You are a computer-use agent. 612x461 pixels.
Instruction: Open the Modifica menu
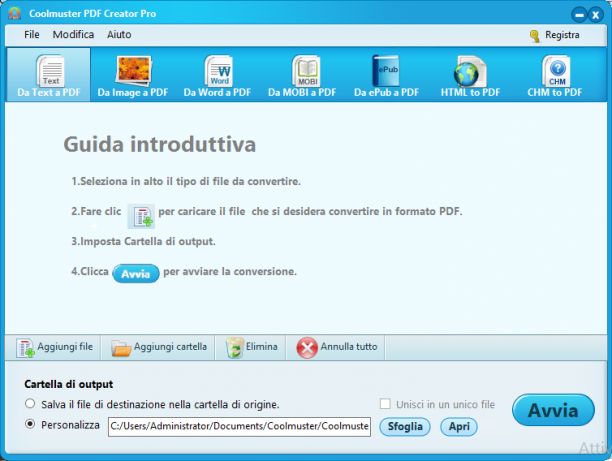(73, 35)
